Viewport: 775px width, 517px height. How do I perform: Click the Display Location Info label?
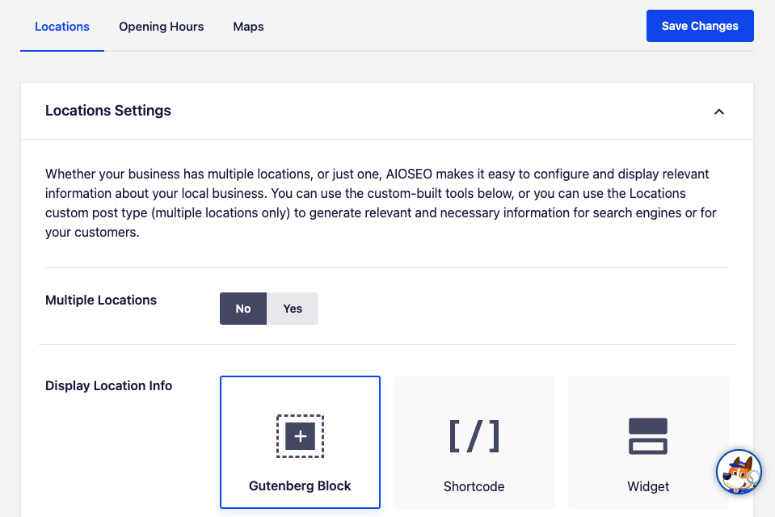(109, 386)
